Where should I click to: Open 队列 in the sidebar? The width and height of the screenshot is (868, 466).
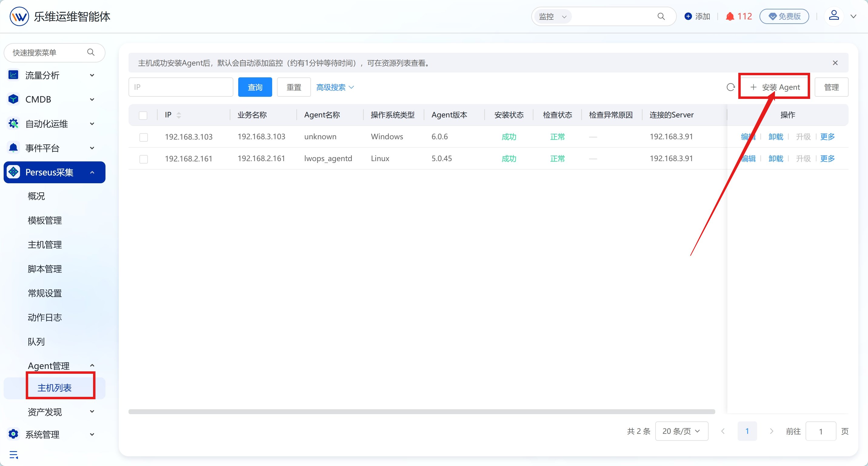tap(36, 342)
